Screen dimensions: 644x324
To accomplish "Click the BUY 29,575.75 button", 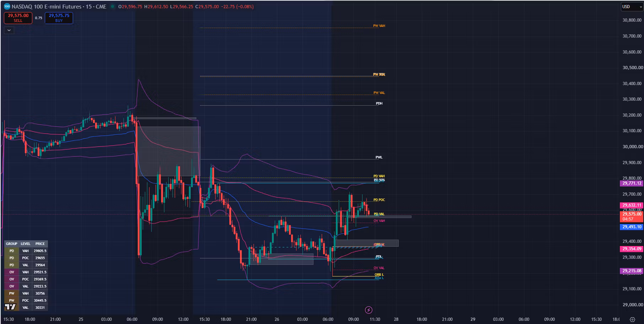I will tap(59, 18).
